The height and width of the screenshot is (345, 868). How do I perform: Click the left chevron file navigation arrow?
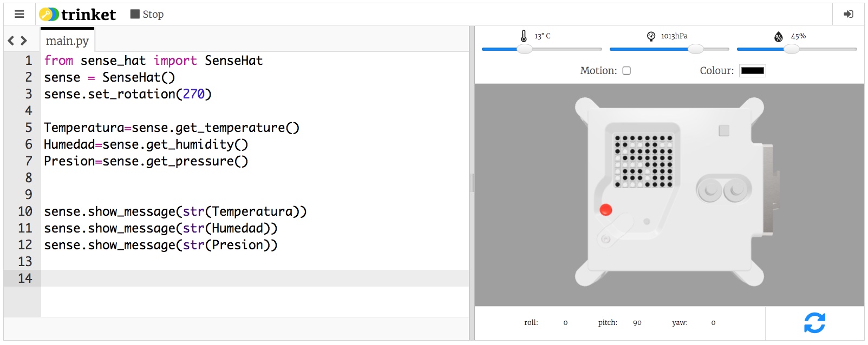(x=11, y=41)
